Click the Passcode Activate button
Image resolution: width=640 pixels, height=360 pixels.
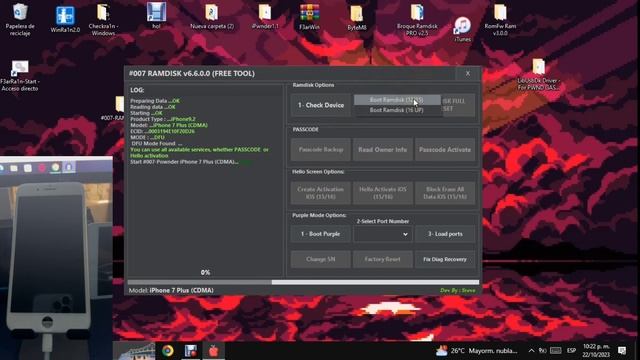(x=445, y=150)
